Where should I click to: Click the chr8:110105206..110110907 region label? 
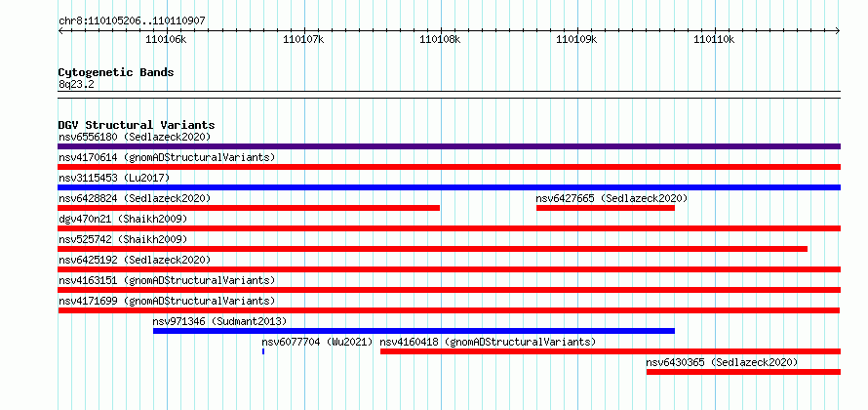tap(132, 21)
